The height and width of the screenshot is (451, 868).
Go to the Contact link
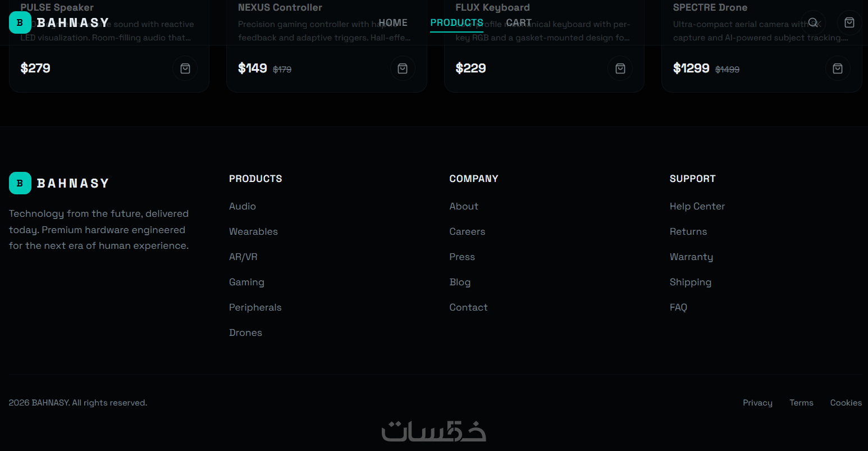468,307
